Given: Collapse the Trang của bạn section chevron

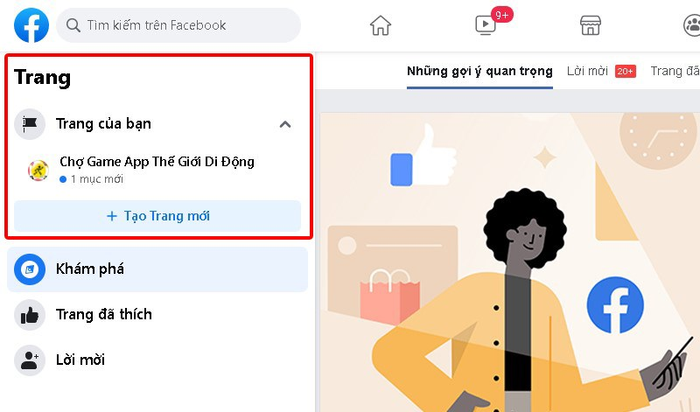Looking at the screenshot, I should [x=285, y=124].
